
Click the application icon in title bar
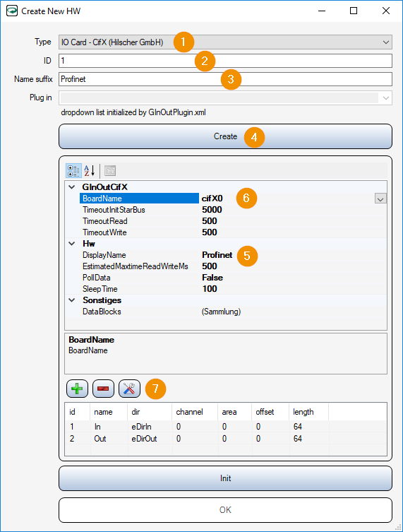pos(12,11)
